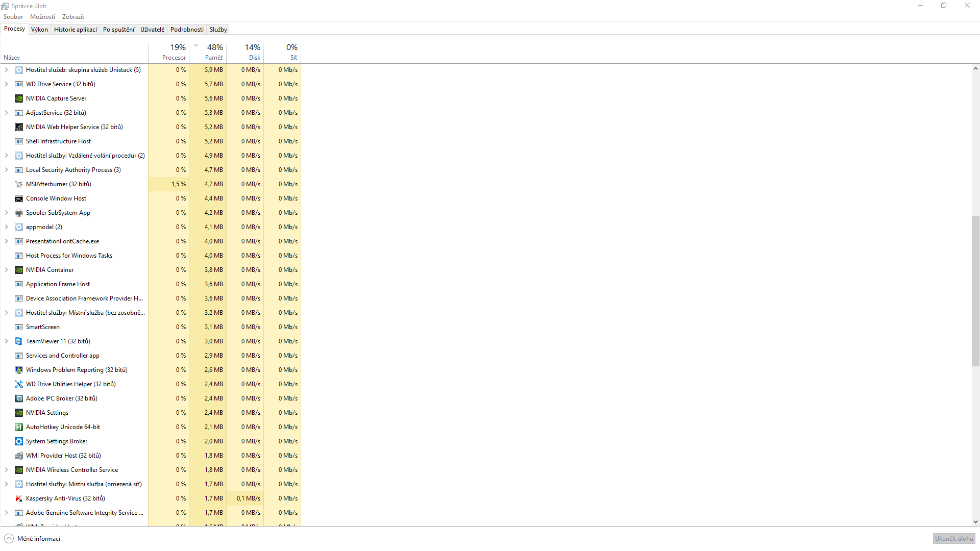Switch to the Výkon tab
This screenshot has width=980, height=551.
[x=39, y=30]
